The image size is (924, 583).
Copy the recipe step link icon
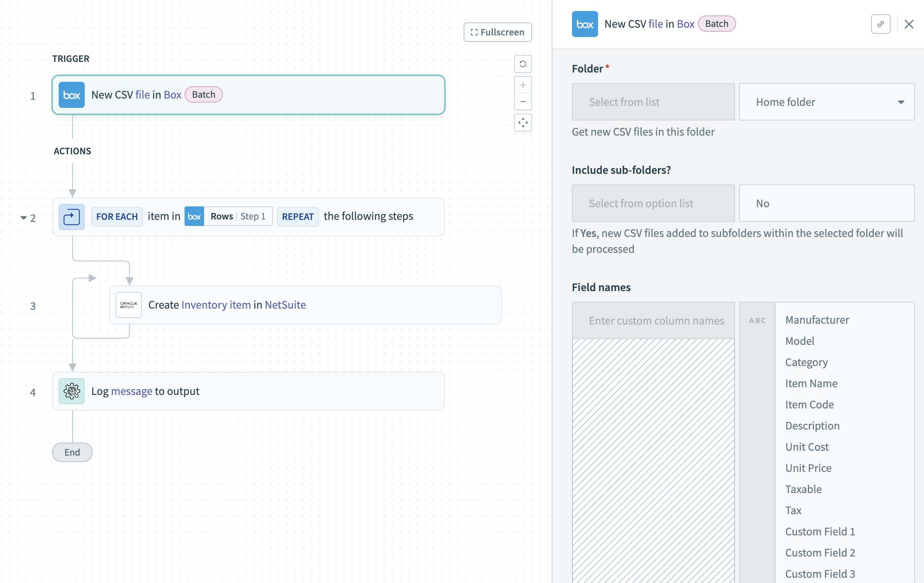(881, 24)
